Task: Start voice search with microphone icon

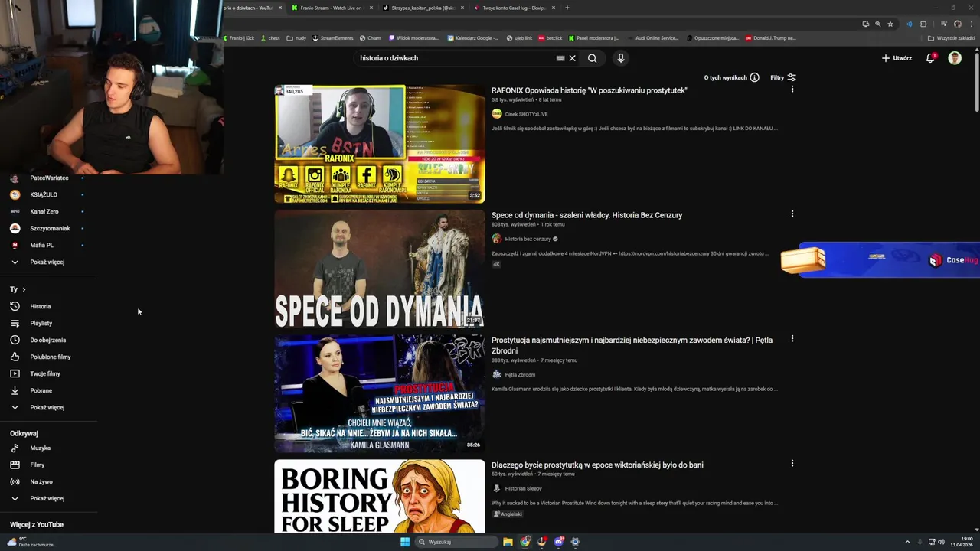Action: (x=620, y=58)
